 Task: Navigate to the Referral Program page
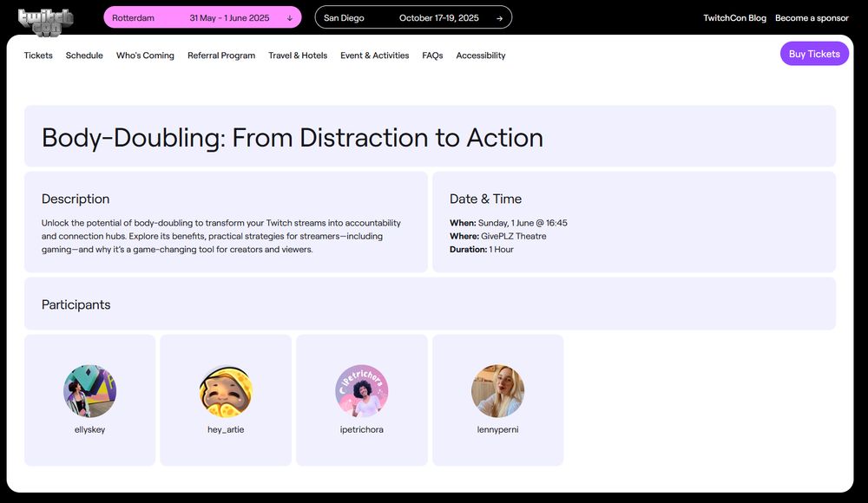(x=221, y=56)
